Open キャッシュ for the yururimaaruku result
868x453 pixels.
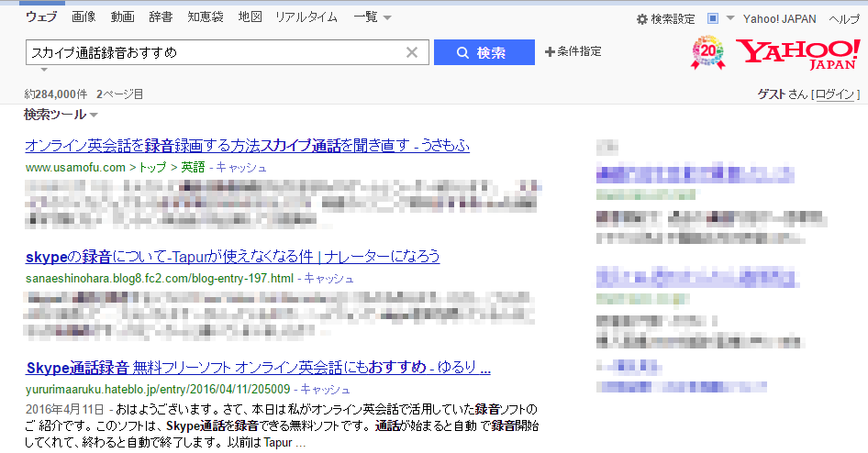325,390
